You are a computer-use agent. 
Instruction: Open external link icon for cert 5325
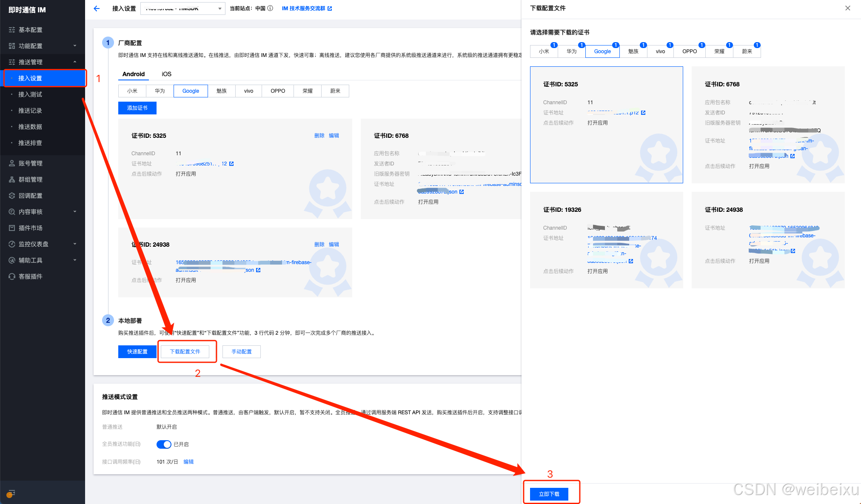tap(231, 164)
